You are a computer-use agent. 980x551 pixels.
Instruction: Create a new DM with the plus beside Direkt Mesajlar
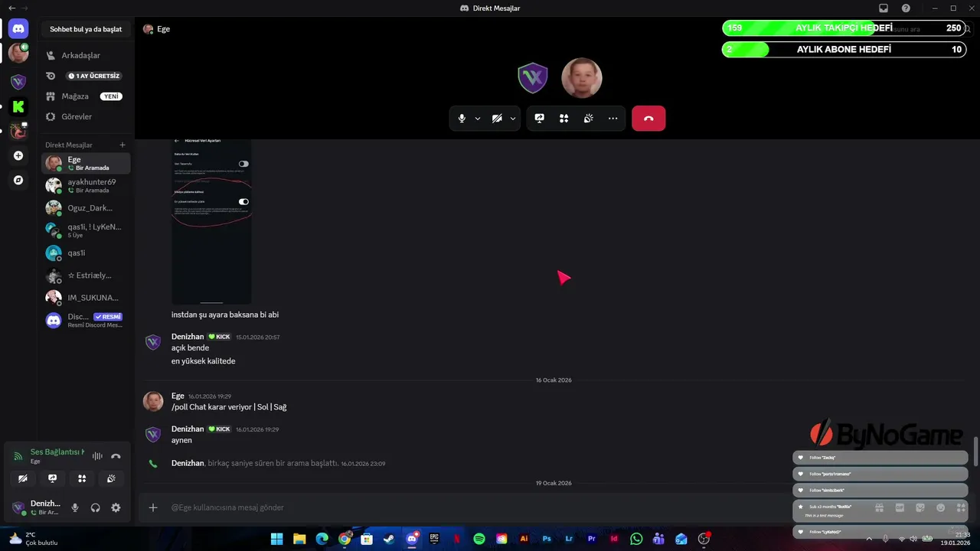click(x=122, y=145)
